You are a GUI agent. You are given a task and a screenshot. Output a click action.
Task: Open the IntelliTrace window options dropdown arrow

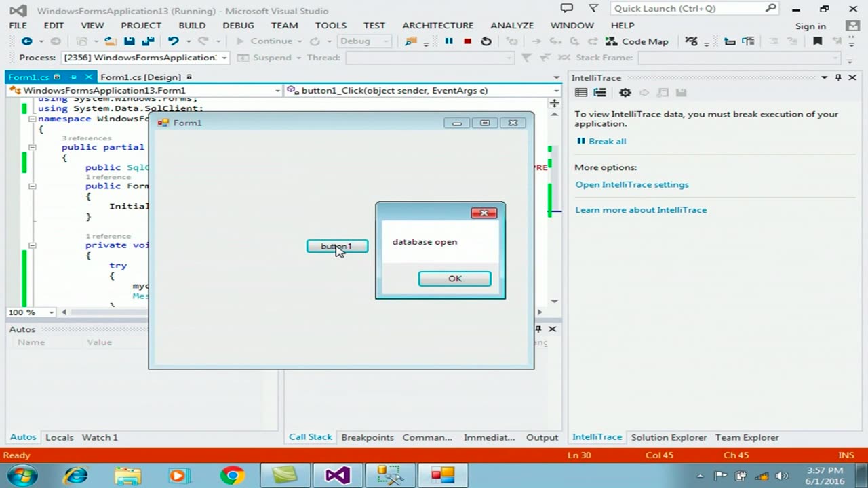[x=825, y=77]
